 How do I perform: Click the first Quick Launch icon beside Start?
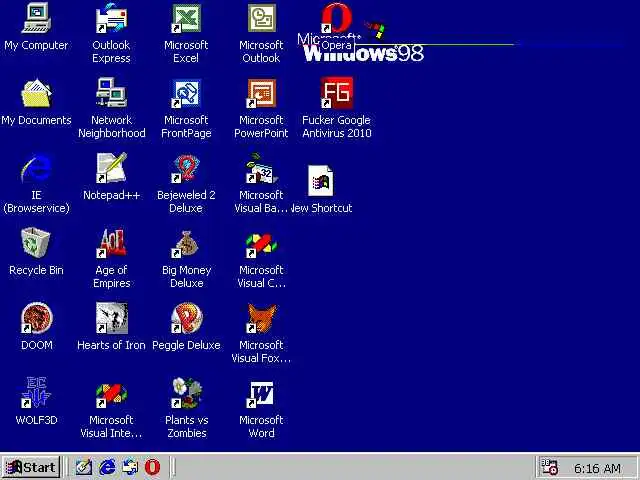pyautogui.click(x=84, y=467)
